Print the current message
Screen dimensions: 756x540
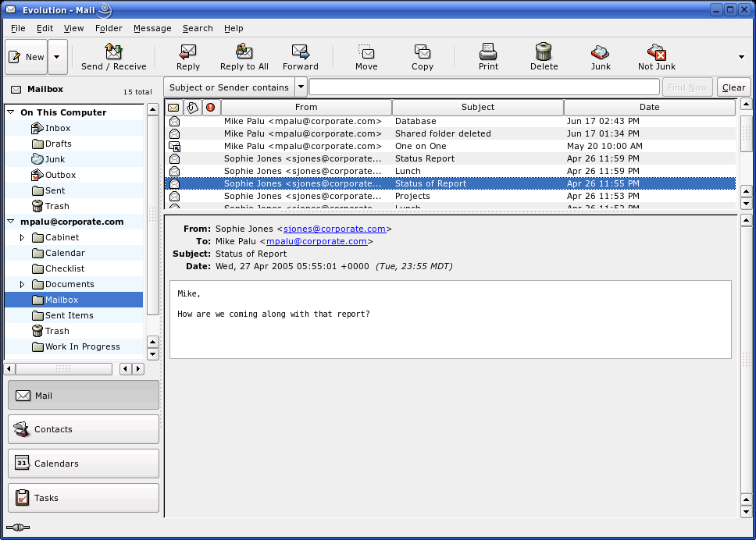click(488, 56)
